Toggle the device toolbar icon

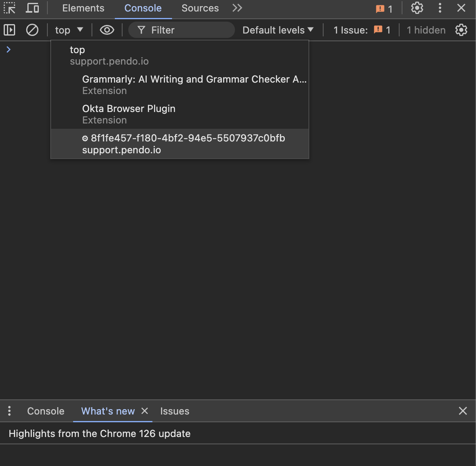click(32, 8)
